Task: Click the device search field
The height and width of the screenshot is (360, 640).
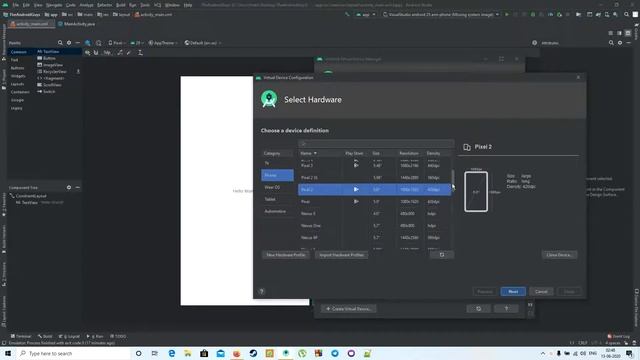Action: (x=376, y=144)
